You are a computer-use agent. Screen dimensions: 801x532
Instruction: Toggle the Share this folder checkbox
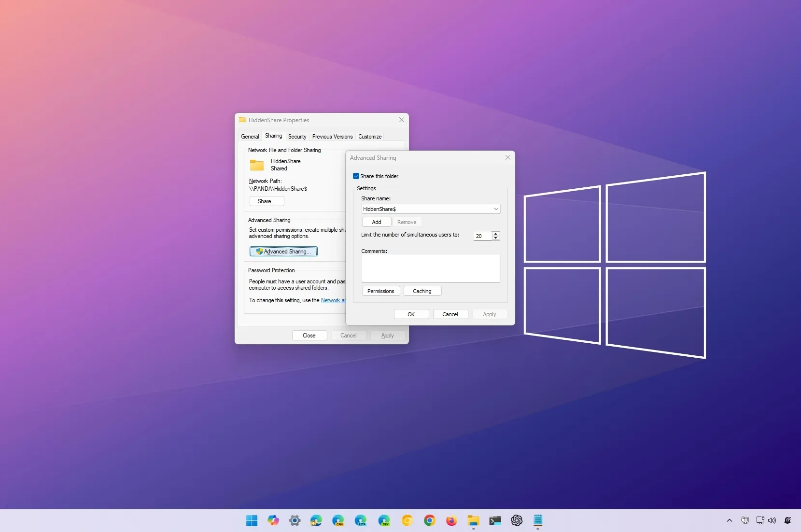point(356,176)
